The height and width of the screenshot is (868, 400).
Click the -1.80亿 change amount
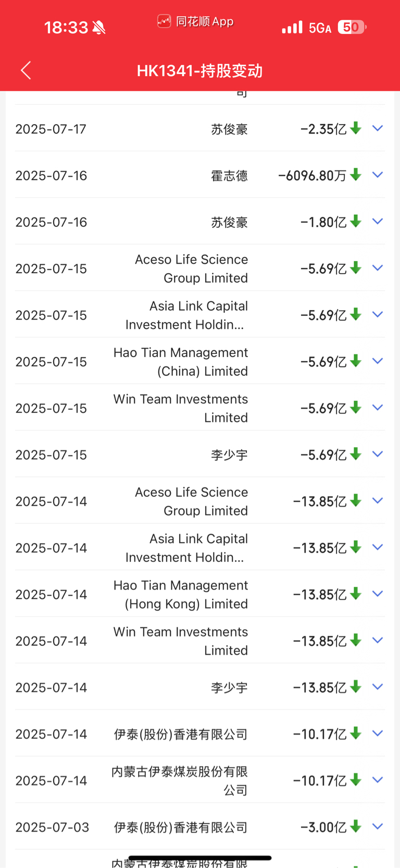[x=323, y=222]
